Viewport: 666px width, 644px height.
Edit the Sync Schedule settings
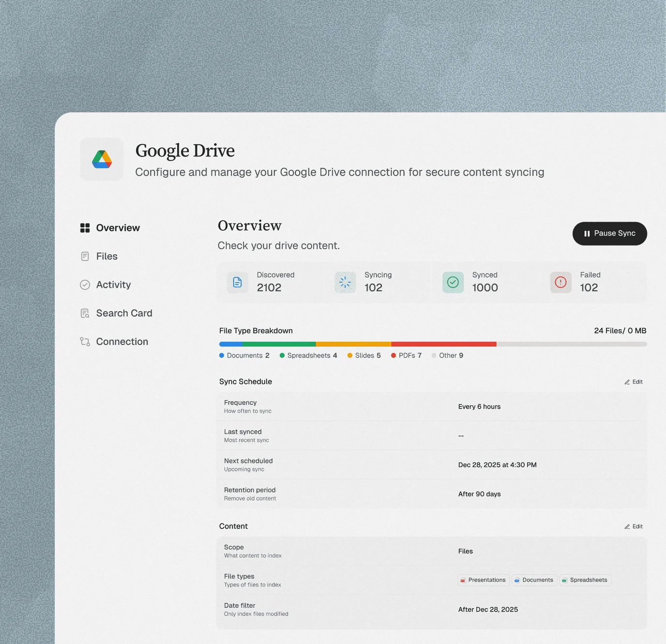tap(634, 382)
